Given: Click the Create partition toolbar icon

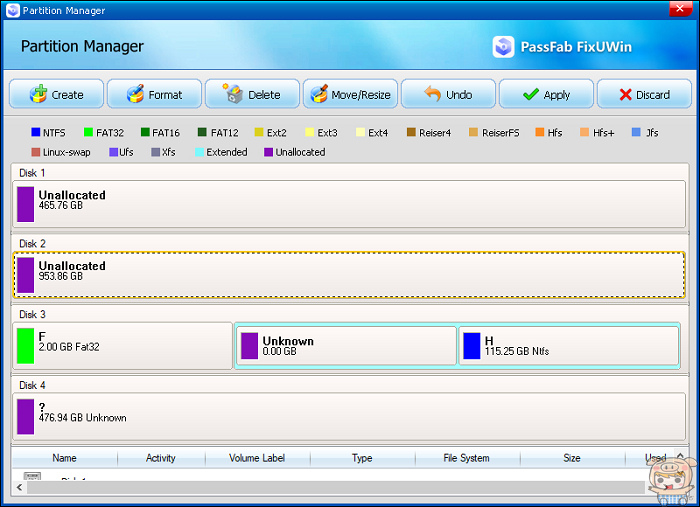Looking at the screenshot, I should [x=39, y=95].
